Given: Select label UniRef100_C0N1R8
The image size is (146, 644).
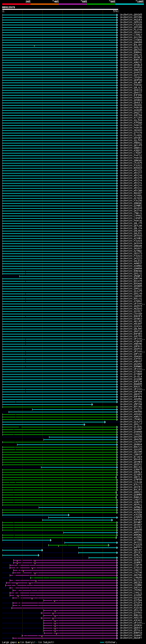Looking at the screenshot, I should [x=131, y=578].
